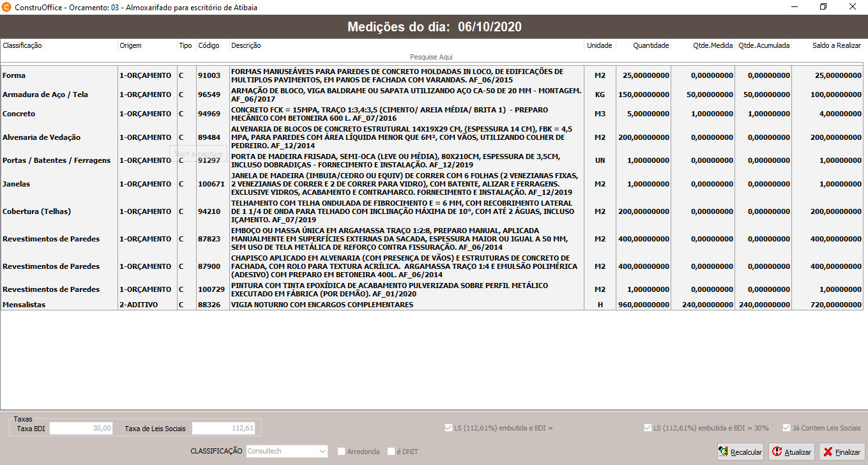Click Quantidade 960,00000000 cell
Screen dimensions: 868x465
pyautogui.click(x=644, y=305)
